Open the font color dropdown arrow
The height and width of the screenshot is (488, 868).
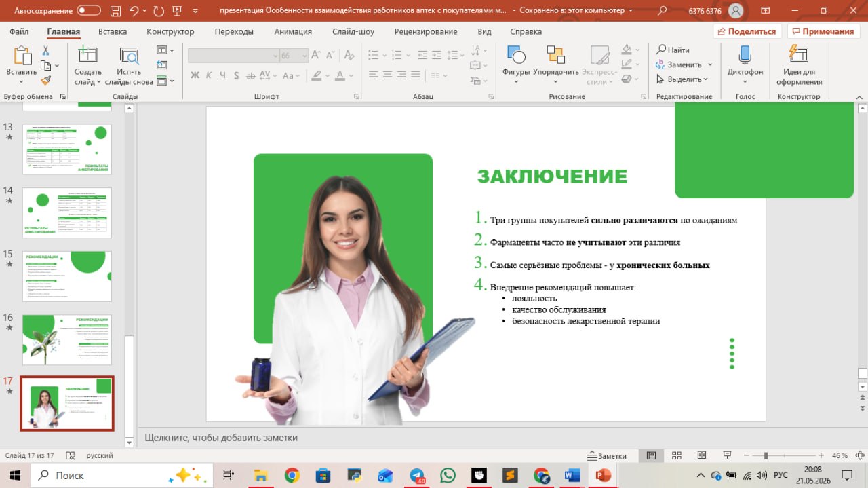click(x=351, y=75)
